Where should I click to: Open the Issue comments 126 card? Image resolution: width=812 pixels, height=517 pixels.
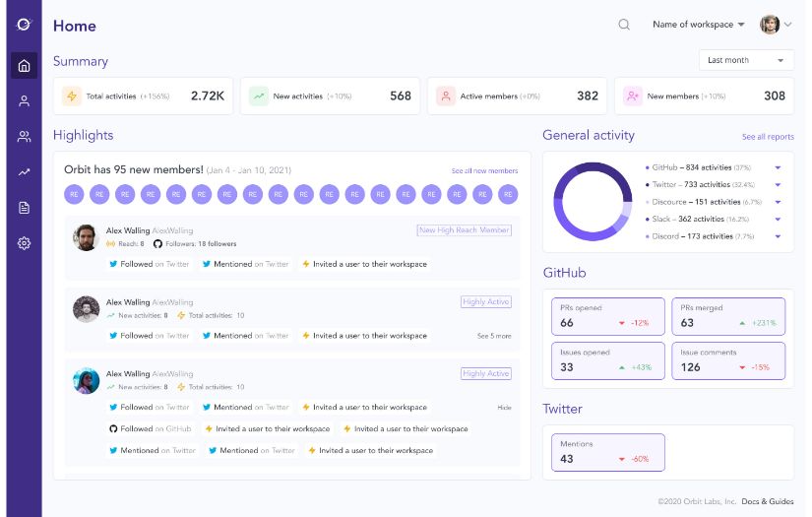[x=728, y=360]
